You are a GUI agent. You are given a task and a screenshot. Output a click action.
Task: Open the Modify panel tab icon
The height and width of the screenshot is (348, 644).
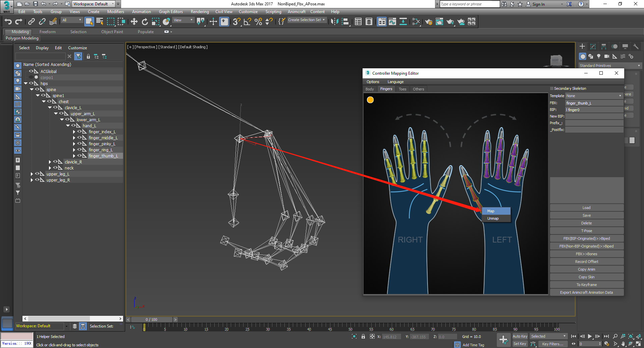click(593, 46)
